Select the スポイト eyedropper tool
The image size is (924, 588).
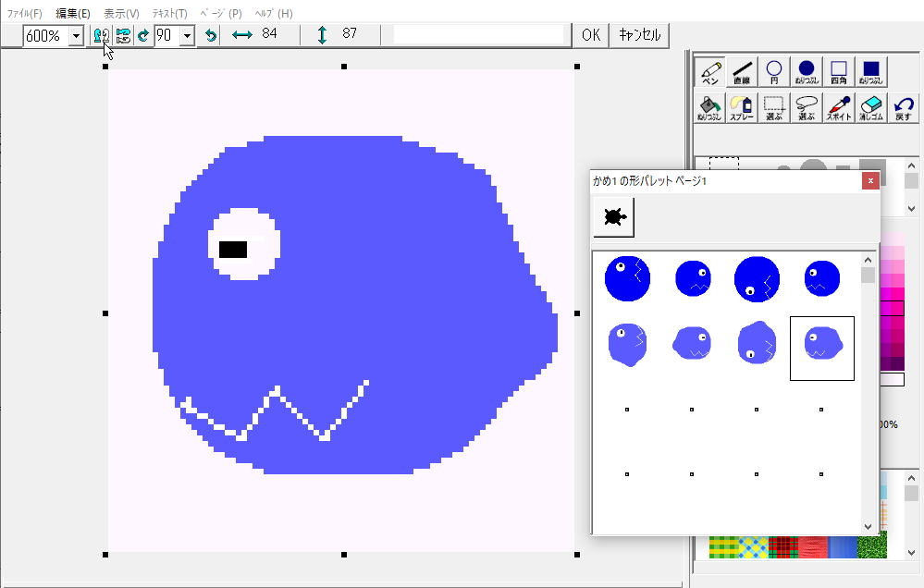pyautogui.click(x=839, y=108)
